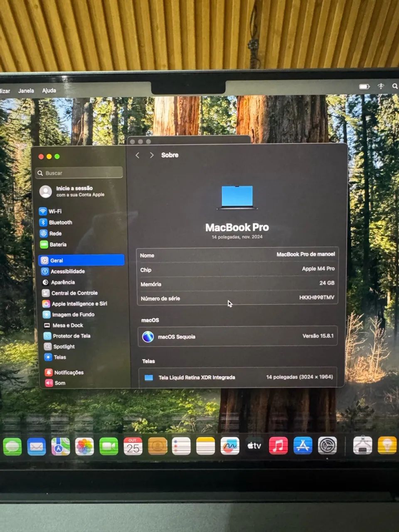Open Som settings
This screenshot has height=532, width=399.
[55, 383]
